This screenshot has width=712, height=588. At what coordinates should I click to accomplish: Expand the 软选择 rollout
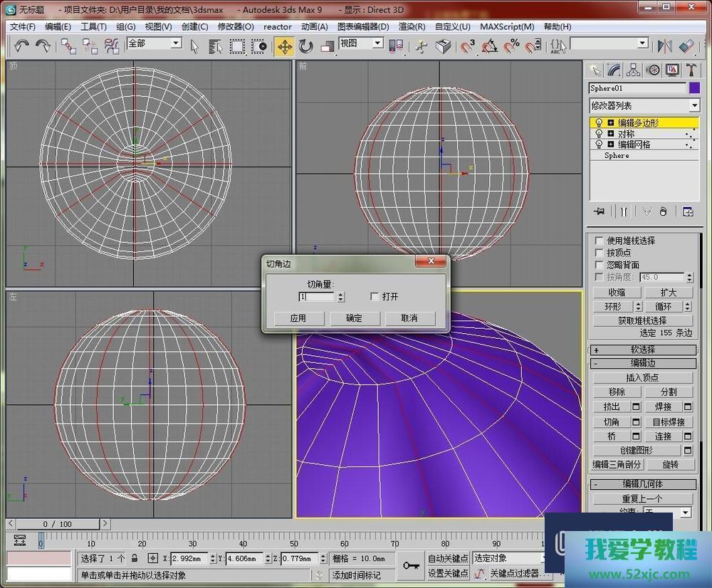click(x=642, y=350)
